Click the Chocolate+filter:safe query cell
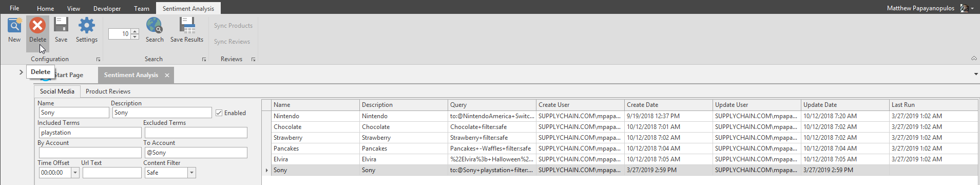Viewport: 980px width, 185px height. [492, 127]
